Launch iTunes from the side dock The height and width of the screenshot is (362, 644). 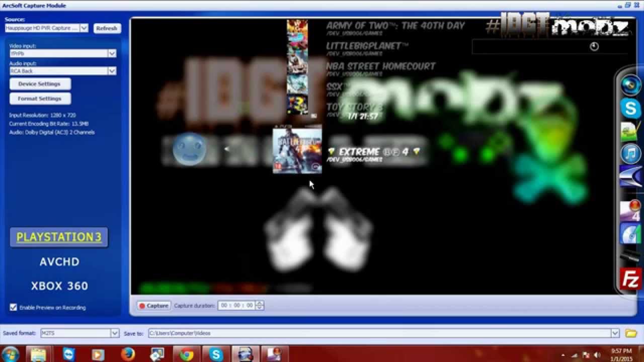click(x=630, y=154)
